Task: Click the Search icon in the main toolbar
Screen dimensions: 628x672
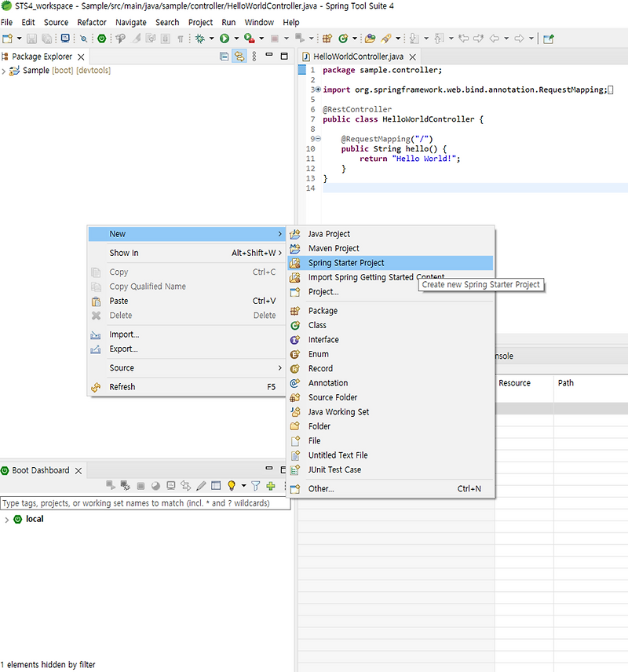Action: (x=85, y=39)
